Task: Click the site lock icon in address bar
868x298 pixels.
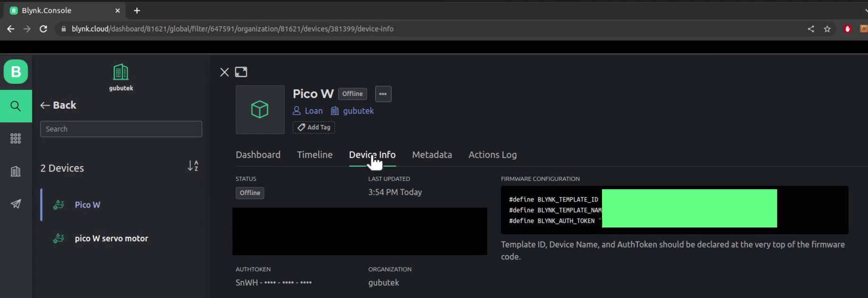Action: click(64, 29)
